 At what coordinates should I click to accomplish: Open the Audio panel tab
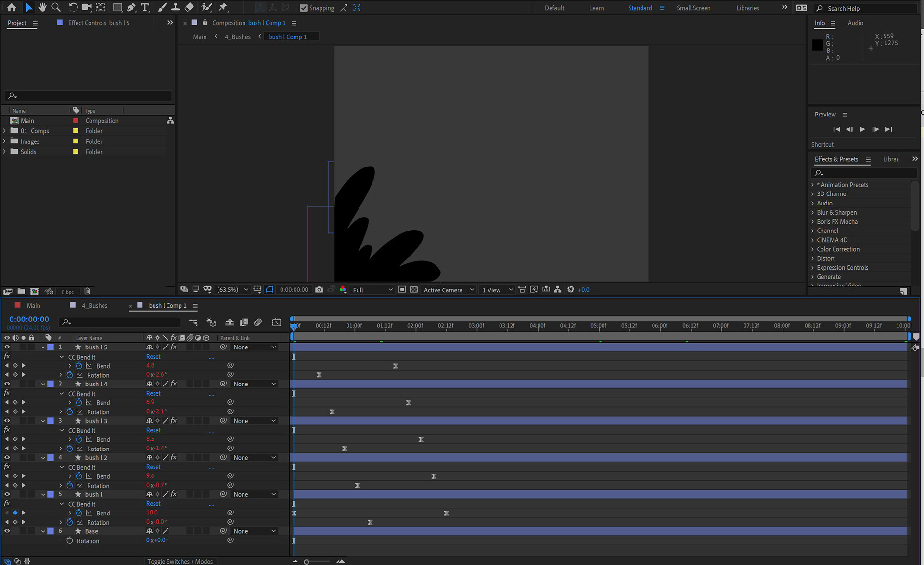click(855, 23)
